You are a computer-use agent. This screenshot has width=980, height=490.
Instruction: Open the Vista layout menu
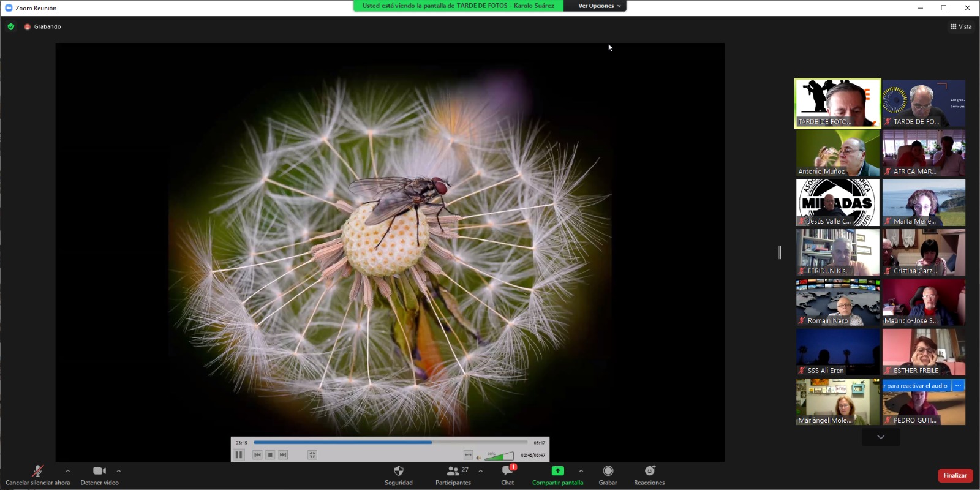pos(961,26)
